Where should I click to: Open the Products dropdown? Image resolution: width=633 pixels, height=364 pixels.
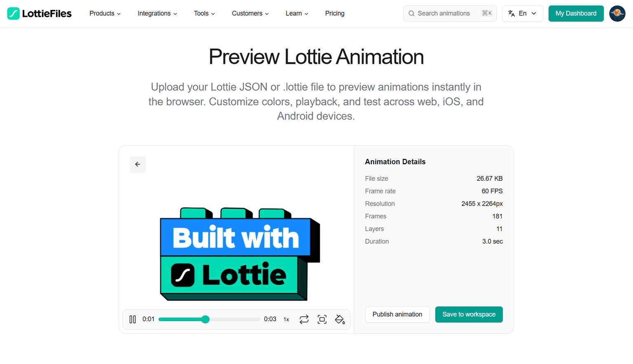tap(104, 13)
